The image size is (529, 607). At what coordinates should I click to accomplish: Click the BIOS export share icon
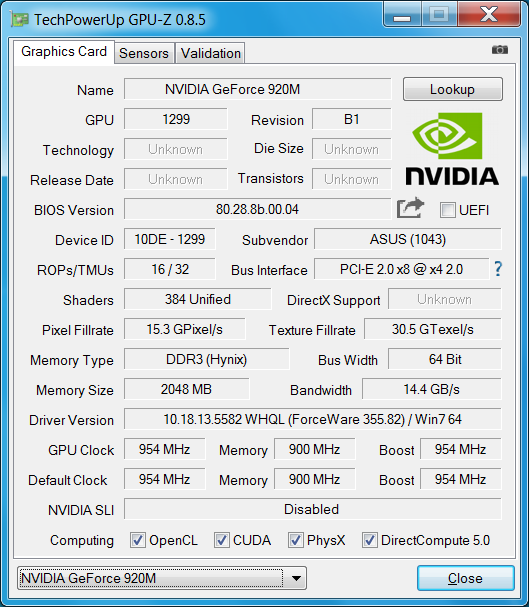[411, 208]
